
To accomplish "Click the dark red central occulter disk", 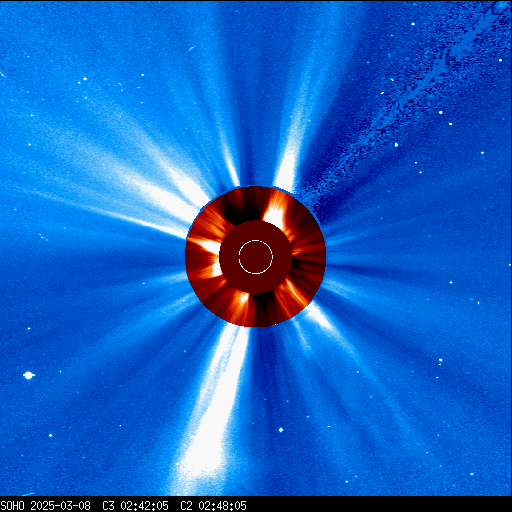I will pyautogui.click(x=256, y=257).
